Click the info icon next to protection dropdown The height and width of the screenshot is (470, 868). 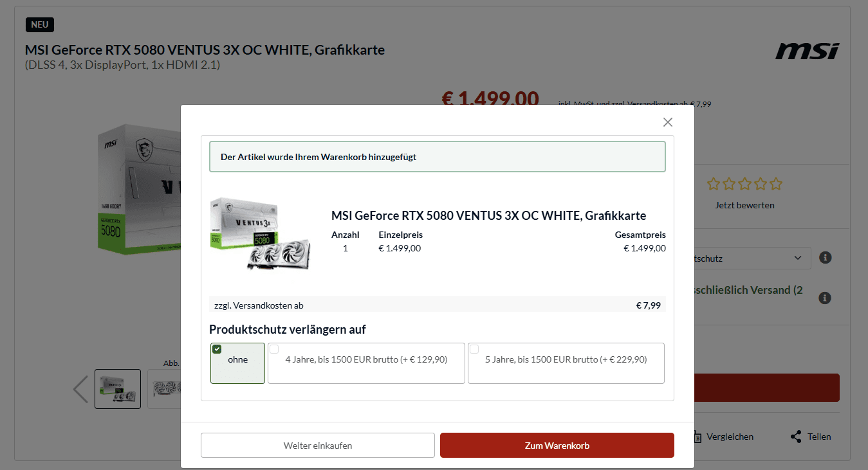pyautogui.click(x=826, y=258)
